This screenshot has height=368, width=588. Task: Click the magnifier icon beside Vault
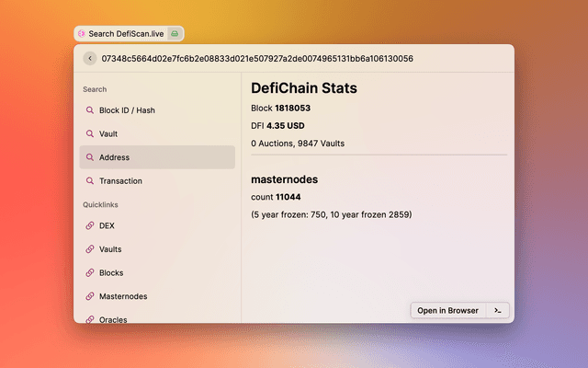click(90, 134)
